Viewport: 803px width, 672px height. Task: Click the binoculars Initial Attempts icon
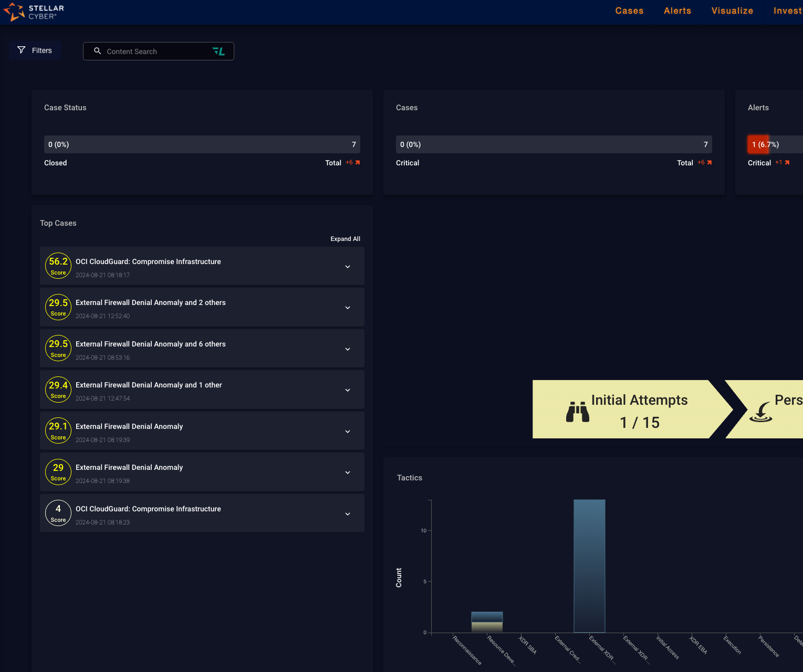(577, 412)
